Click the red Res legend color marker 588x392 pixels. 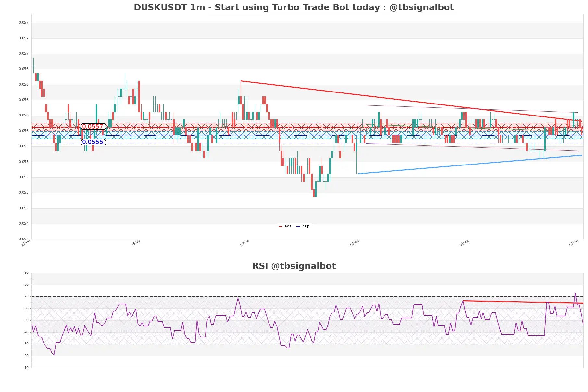click(280, 226)
